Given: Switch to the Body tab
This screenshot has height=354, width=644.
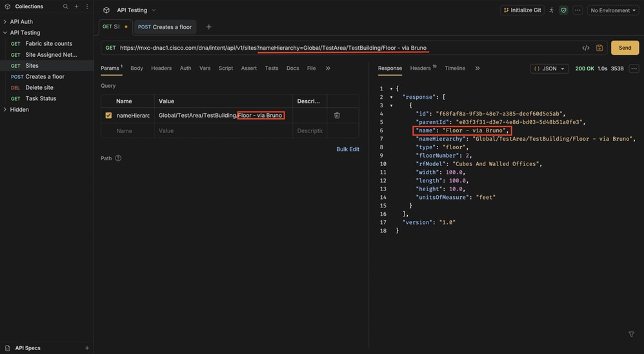Looking at the screenshot, I should (137, 68).
